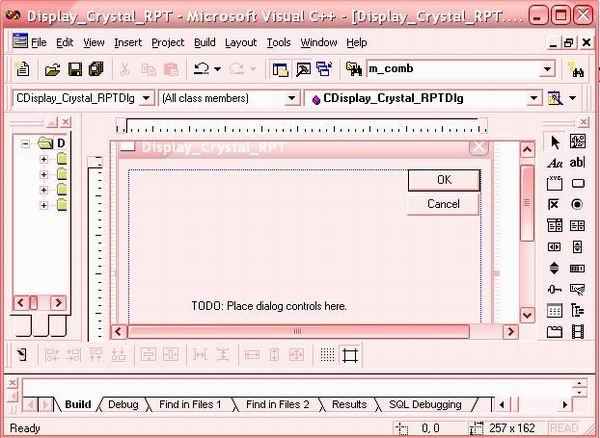This screenshot has width=600, height=438.
Task: Toggle the Guides button on the Dialog toolbar
Action: pos(350,355)
